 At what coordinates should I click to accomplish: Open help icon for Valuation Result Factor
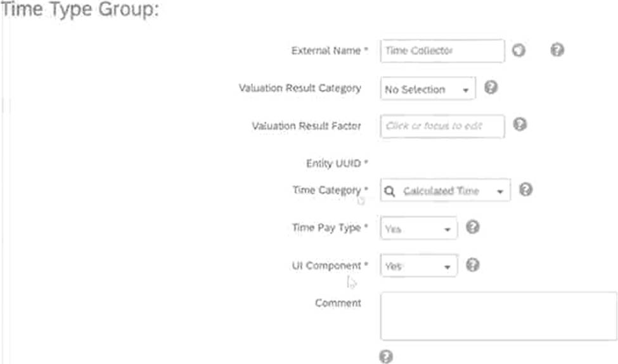click(x=520, y=124)
